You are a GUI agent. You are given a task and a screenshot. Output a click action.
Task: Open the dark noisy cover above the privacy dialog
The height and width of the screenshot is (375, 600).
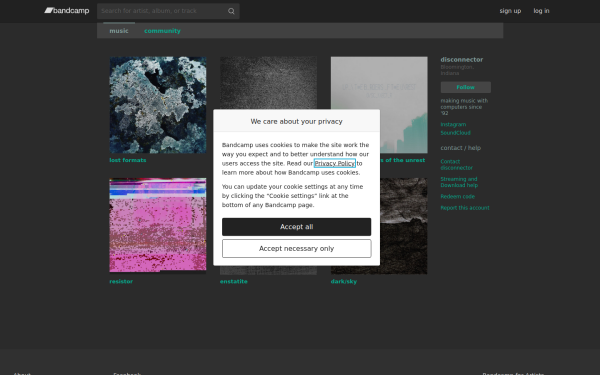[x=268, y=83]
